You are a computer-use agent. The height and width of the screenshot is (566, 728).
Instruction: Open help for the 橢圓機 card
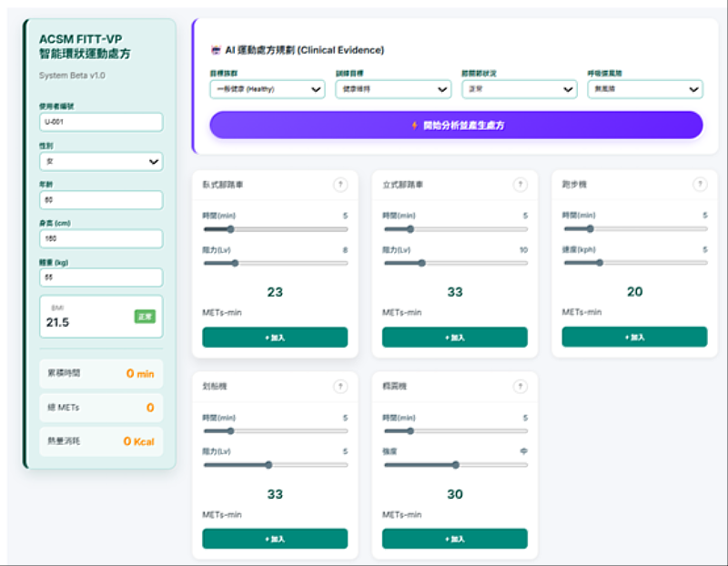tap(520, 387)
